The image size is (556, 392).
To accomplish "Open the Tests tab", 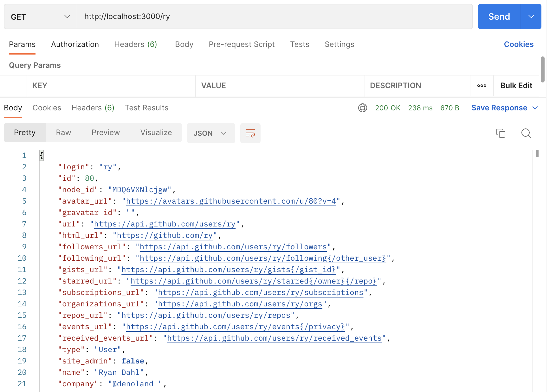I will (299, 44).
